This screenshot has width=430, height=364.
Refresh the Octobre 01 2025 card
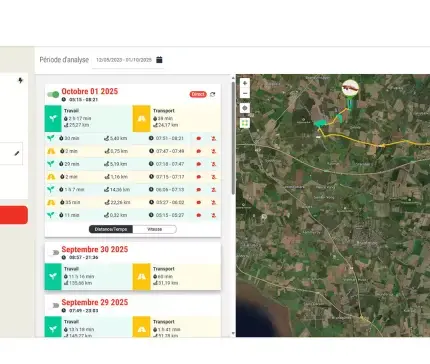pyautogui.click(x=213, y=94)
